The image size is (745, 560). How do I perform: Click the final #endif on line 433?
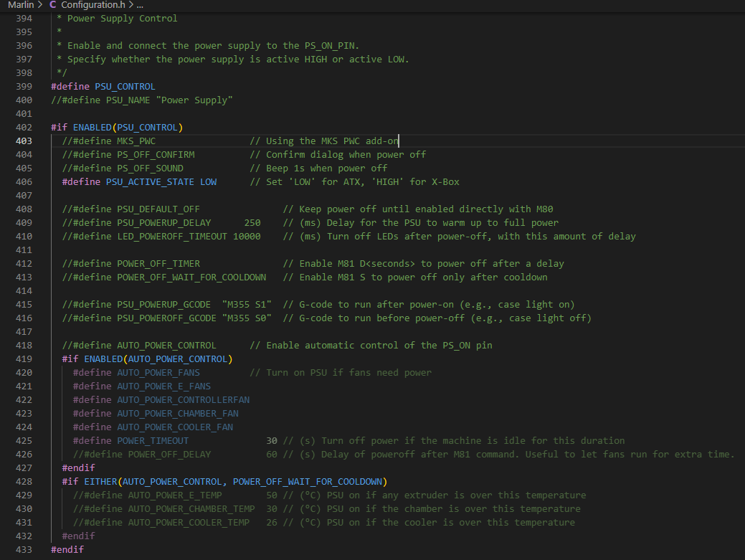click(x=67, y=550)
